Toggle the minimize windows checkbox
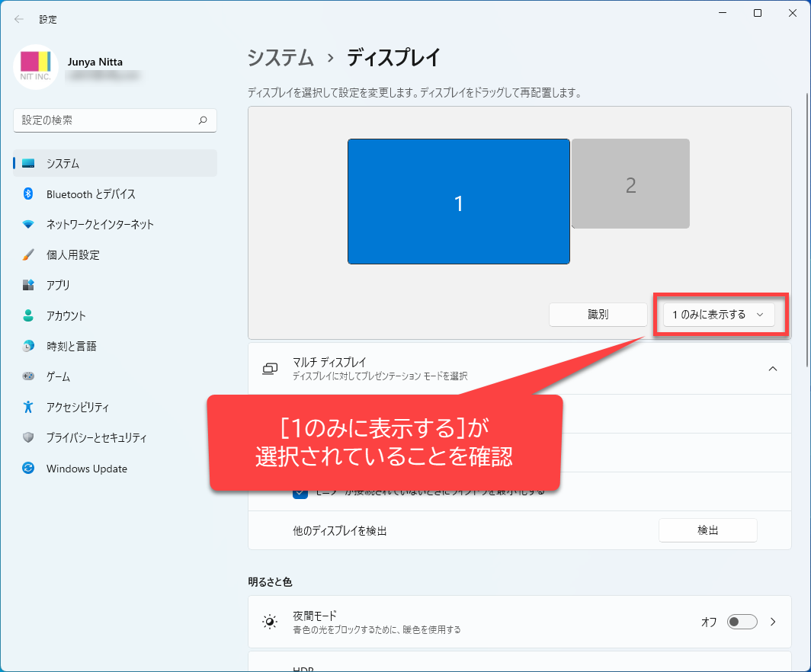Viewport: 811px width, 672px height. coord(300,492)
